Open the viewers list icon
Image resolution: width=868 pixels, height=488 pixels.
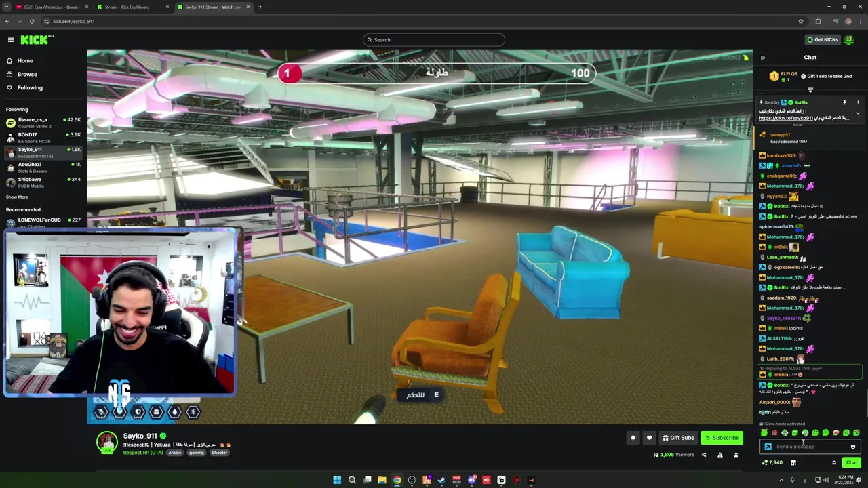pos(736,455)
